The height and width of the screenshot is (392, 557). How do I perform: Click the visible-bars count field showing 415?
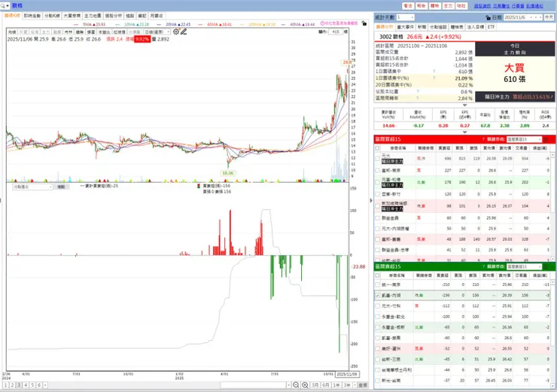click(336, 32)
